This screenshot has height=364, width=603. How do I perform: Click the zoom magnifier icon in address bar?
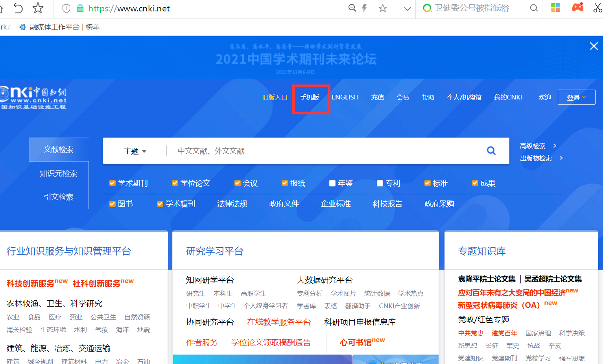click(x=352, y=8)
